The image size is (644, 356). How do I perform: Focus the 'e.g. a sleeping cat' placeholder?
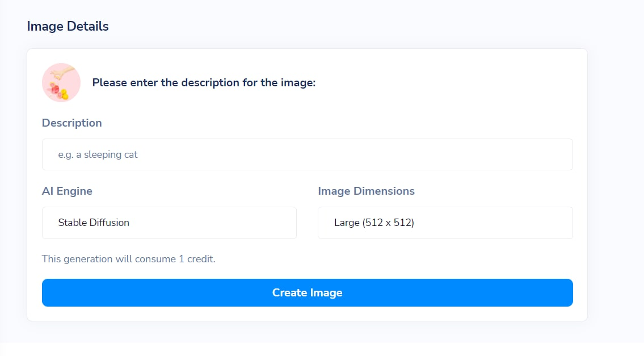(98, 154)
